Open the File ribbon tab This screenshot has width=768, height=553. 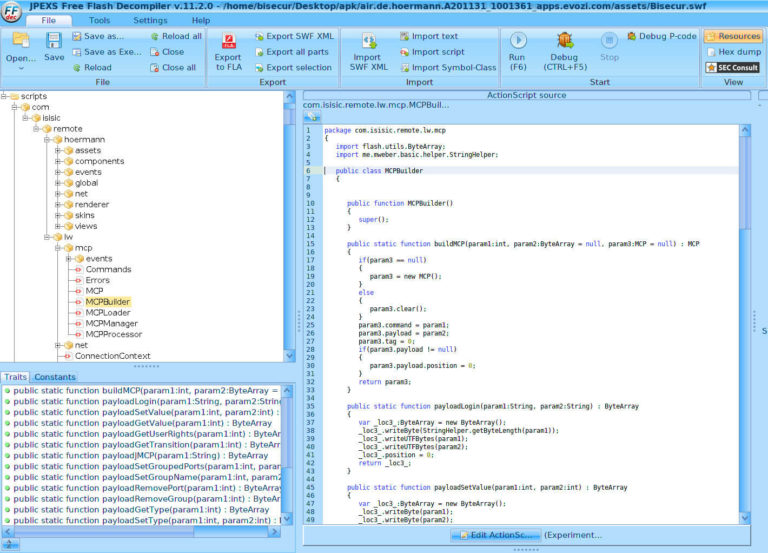pyautogui.click(x=48, y=21)
